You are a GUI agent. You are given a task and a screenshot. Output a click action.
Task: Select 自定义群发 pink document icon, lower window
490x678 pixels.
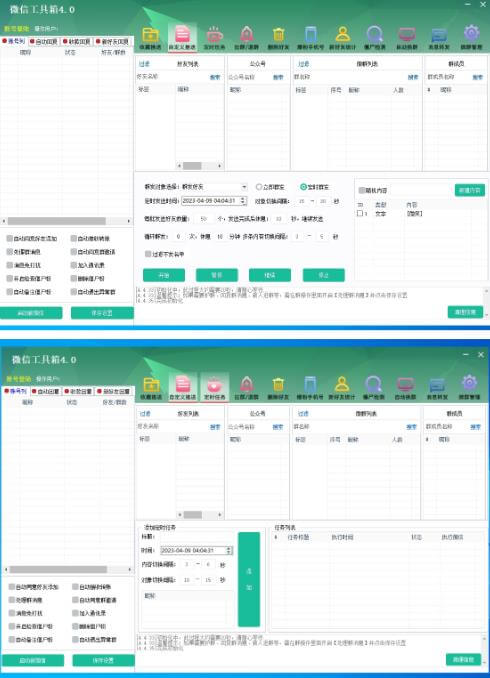[x=182, y=387]
